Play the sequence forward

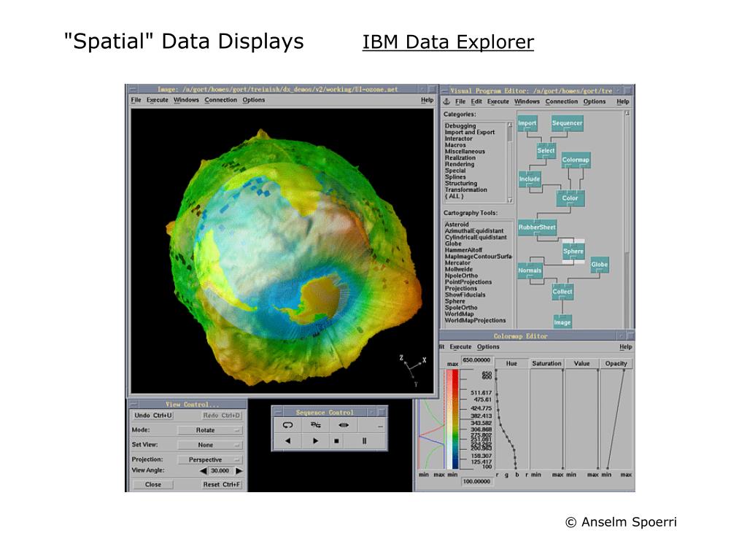pos(315,441)
